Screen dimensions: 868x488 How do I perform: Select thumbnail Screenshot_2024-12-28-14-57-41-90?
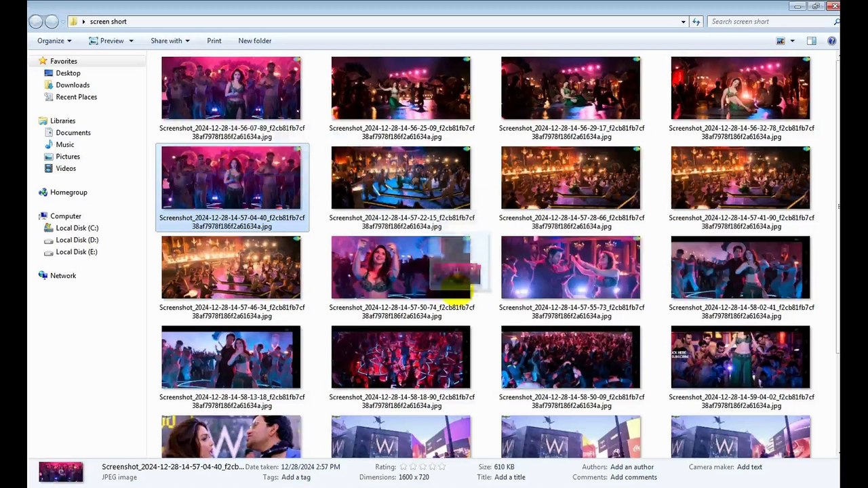coord(741,178)
